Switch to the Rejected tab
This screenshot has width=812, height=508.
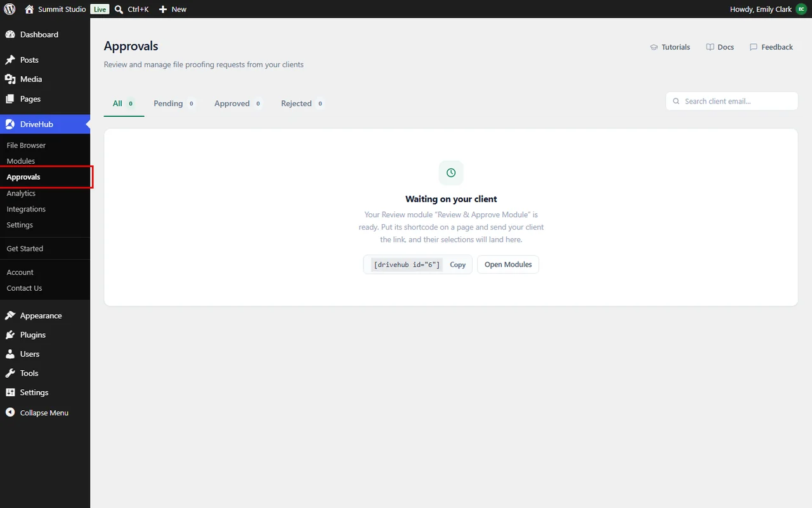303,104
